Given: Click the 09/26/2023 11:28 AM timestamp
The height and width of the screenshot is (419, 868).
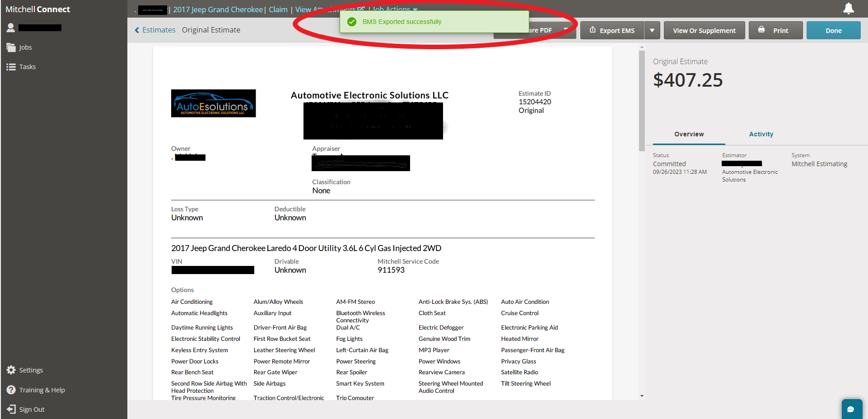Looking at the screenshot, I should tap(680, 172).
